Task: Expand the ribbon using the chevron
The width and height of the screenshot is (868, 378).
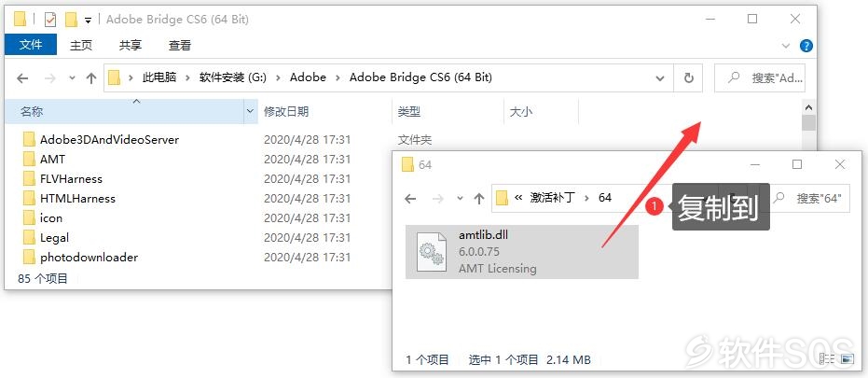Action: pos(786,46)
